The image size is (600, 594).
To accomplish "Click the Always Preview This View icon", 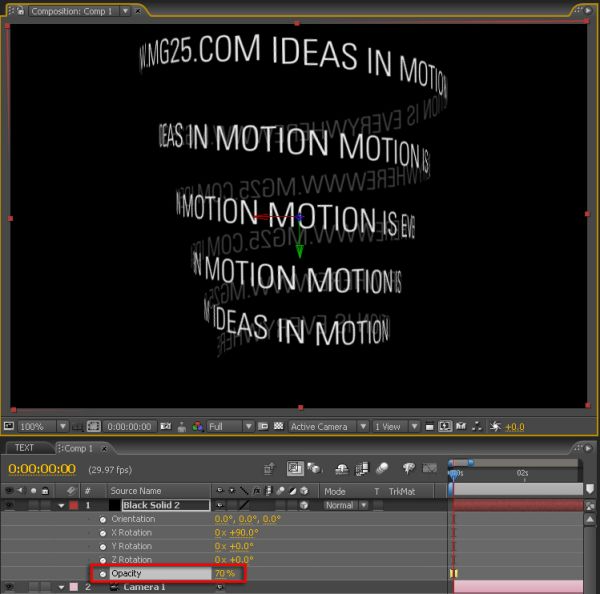I will [x=9, y=426].
